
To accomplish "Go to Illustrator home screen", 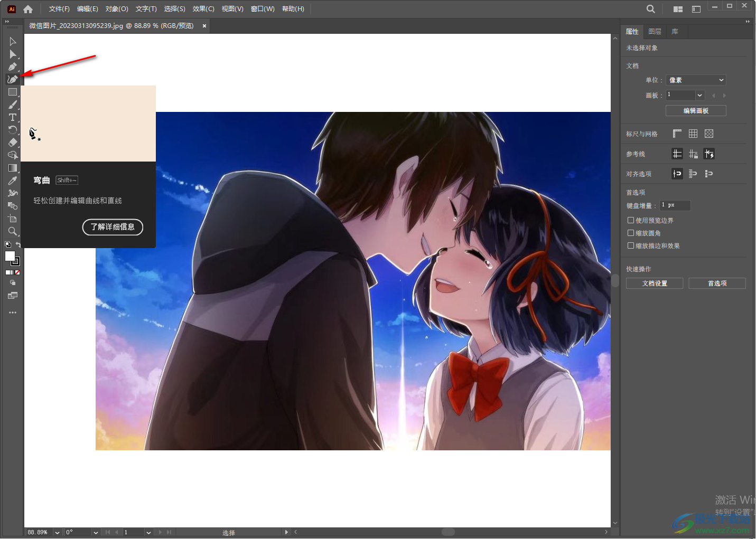I will [28, 9].
